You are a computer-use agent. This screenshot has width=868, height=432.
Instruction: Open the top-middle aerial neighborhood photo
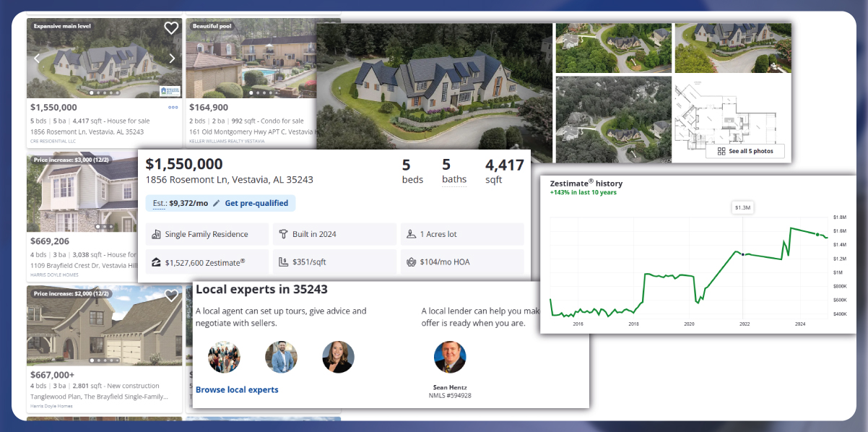click(x=613, y=48)
